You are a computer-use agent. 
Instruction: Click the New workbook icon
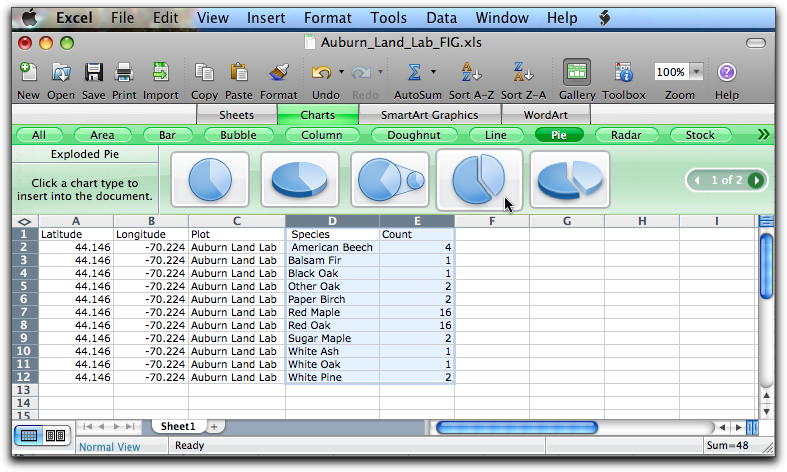(28, 73)
